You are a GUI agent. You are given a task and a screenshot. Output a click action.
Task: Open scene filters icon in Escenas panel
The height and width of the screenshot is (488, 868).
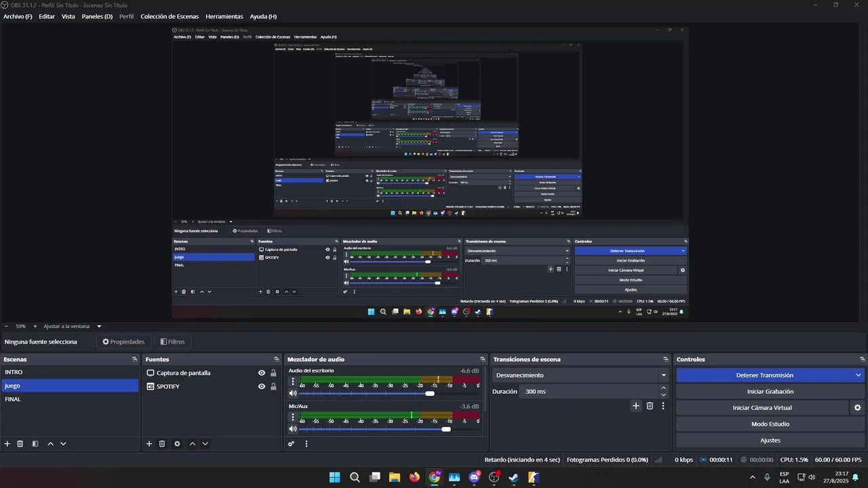click(x=35, y=444)
